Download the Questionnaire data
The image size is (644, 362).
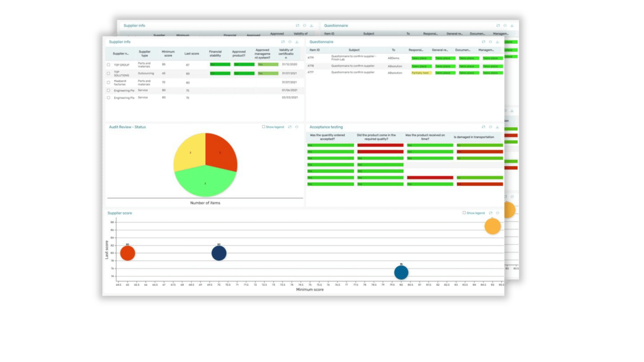497,42
